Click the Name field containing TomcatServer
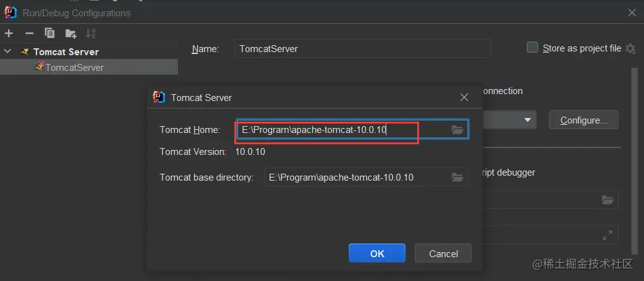The width and height of the screenshot is (644, 281). point(363,49)
